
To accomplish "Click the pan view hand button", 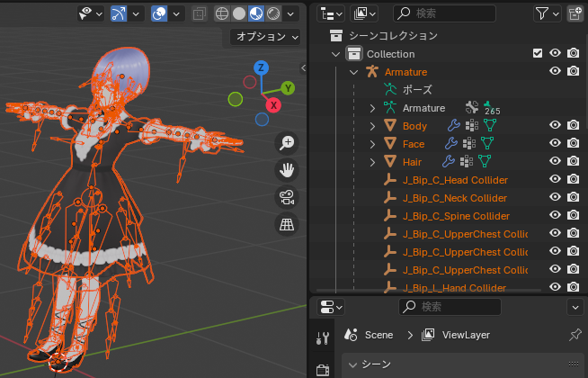I will click(x=287, y=170).
